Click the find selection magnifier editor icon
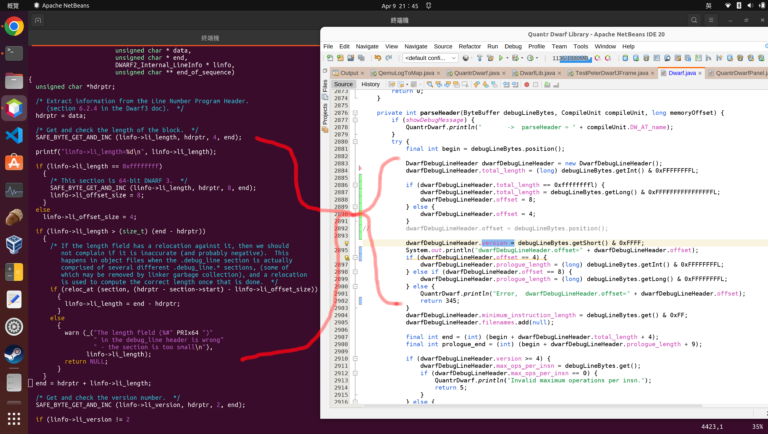 tap(430, 84)
